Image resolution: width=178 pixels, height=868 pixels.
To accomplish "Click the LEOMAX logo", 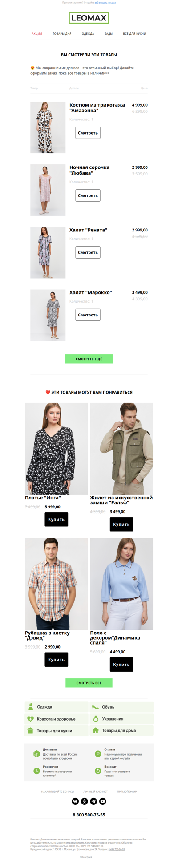I will (89, 18).
